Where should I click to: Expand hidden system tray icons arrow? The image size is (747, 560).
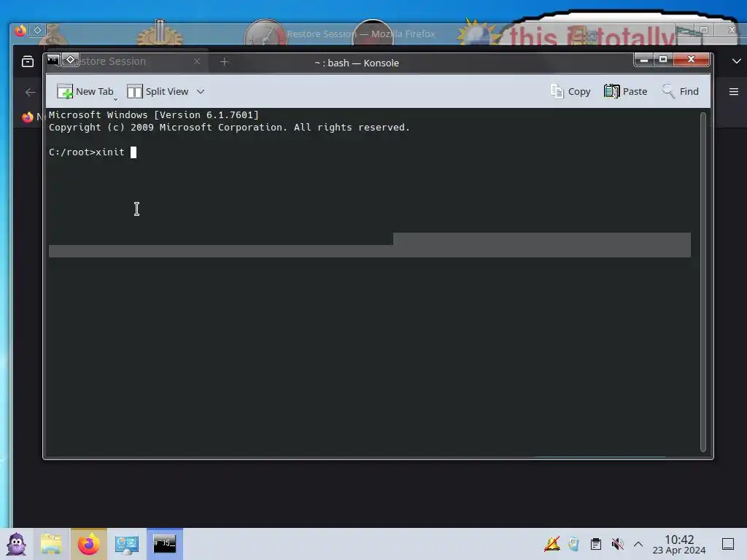pos(638,544)
